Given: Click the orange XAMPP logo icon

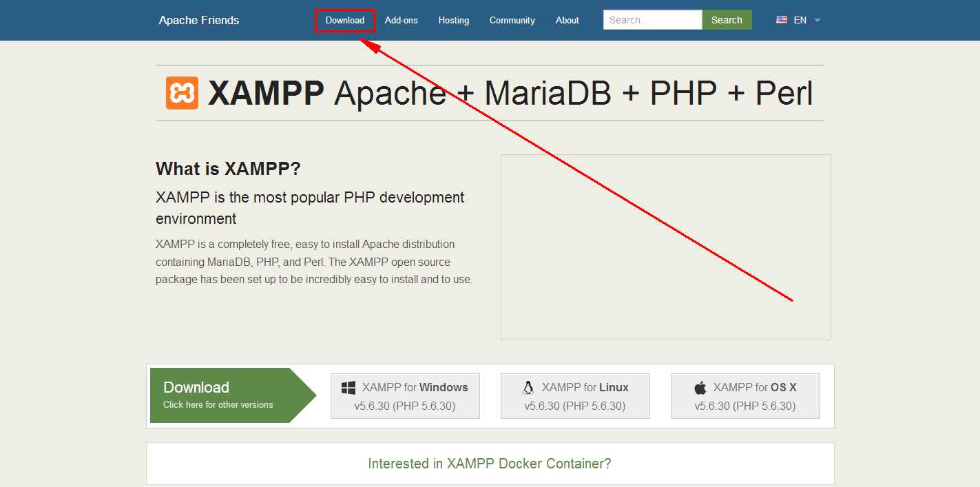Looking at the screenshot, I should click(182, 93).
